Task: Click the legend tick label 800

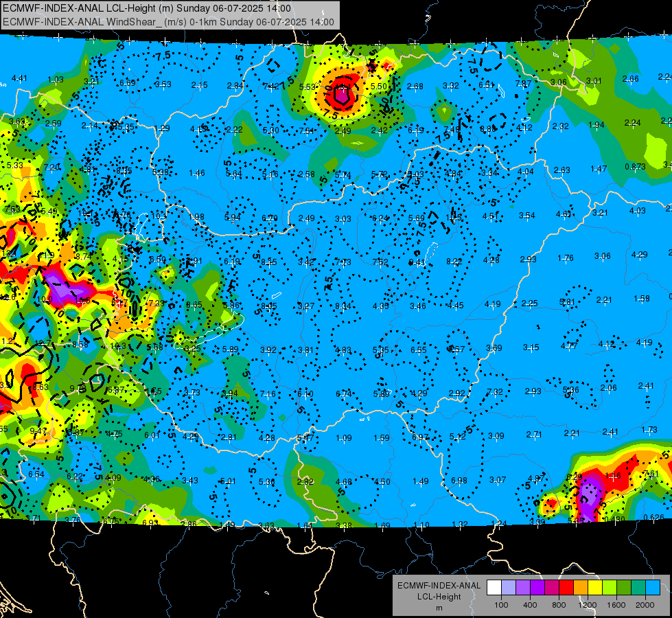Action: pos(559,605)
